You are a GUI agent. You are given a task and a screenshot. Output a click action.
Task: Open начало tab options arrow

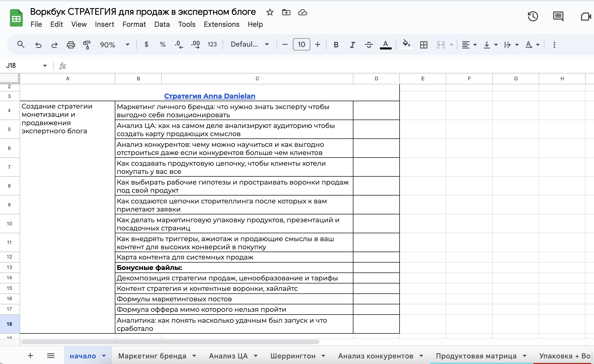104,356
